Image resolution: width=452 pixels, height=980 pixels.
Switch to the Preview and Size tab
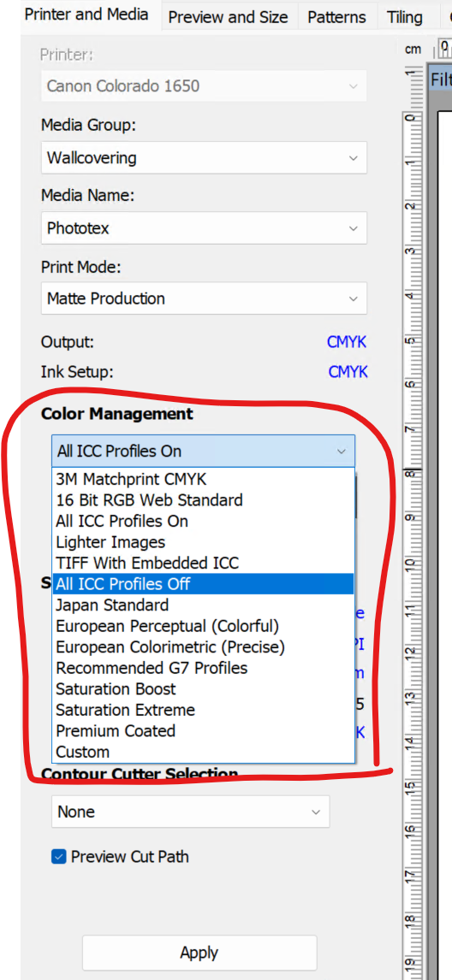pos(228,17)
